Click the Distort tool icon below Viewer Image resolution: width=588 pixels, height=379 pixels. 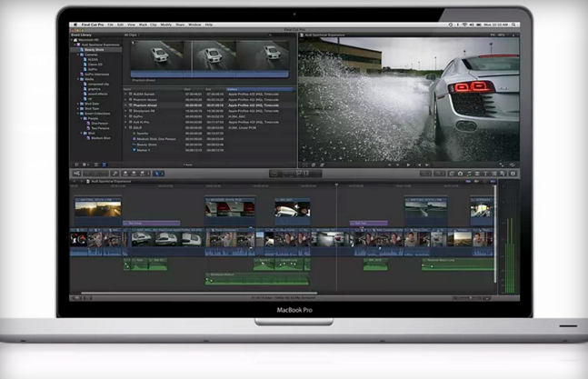click(x=322, y=165)
